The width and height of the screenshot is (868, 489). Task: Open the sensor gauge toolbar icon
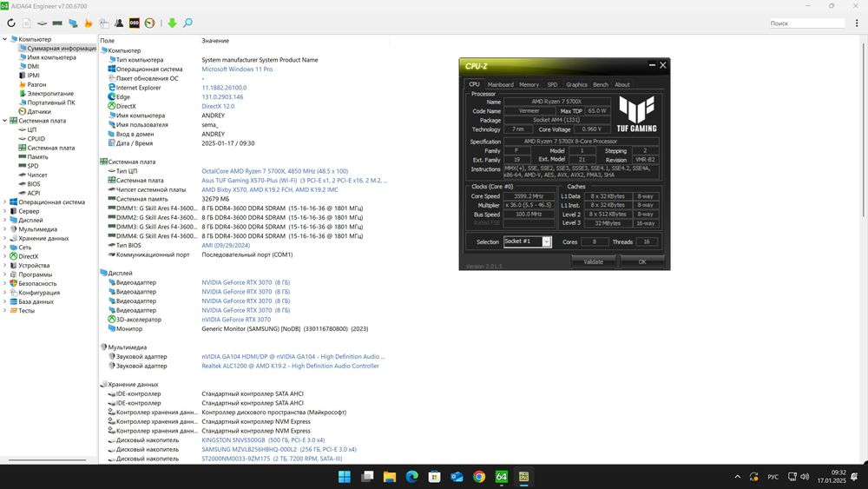click(x=149, y=23)
